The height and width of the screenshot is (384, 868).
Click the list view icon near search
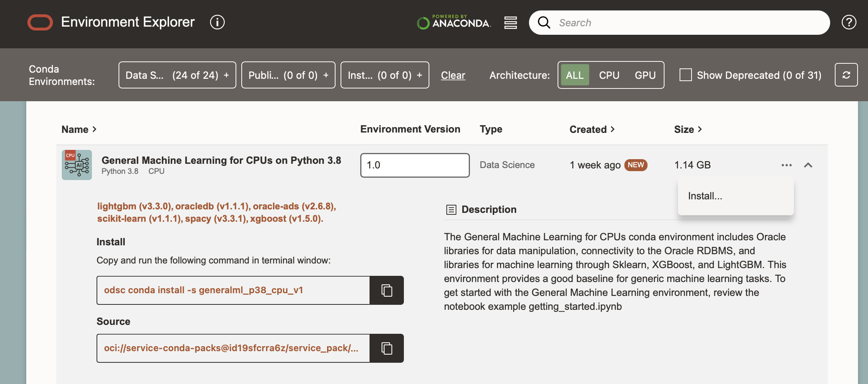(x=510, y=23)
